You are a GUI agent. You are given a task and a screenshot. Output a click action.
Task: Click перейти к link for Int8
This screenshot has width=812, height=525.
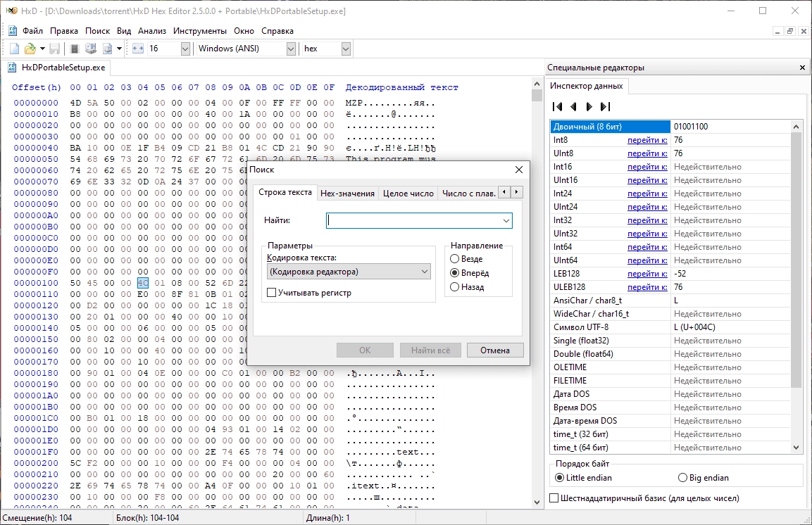[647, 140]
